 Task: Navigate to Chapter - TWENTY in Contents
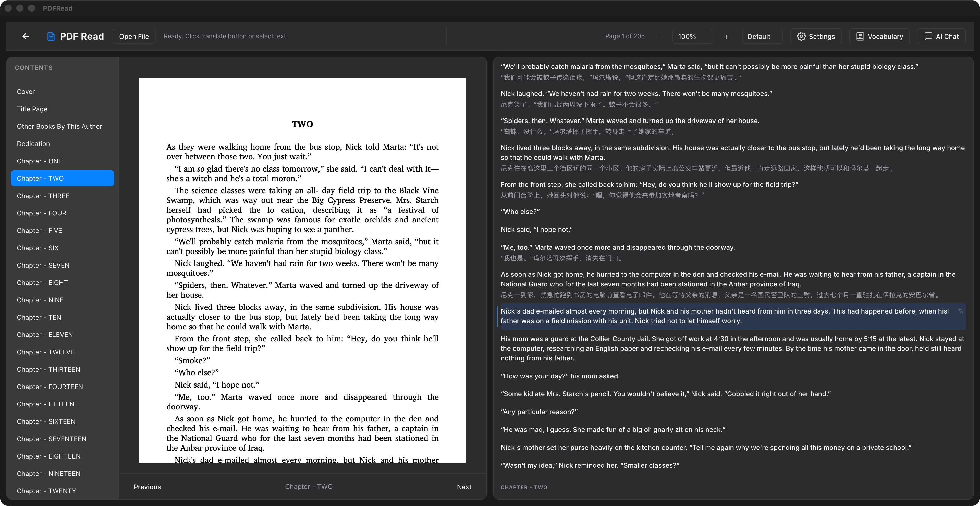click(x=46, y=491)
